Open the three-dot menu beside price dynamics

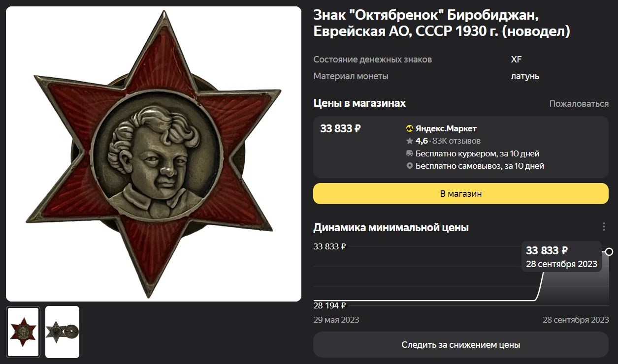point(604,227)
